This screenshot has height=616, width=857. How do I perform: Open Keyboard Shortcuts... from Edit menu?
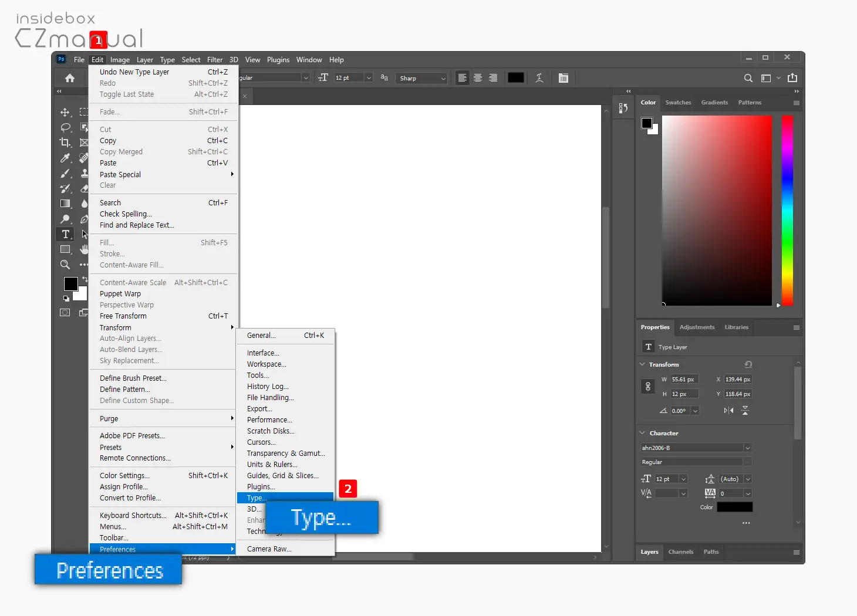(x=164, y=516)
